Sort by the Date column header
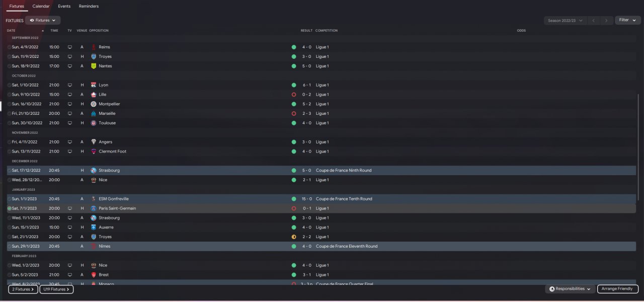The image size is (644, 302). pos(11,30)
